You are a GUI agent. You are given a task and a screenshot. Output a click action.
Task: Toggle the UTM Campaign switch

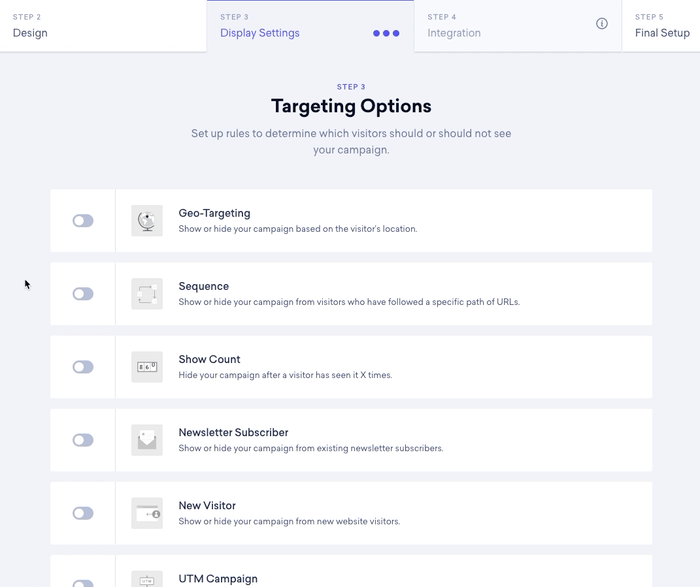(x=83, y=582)
